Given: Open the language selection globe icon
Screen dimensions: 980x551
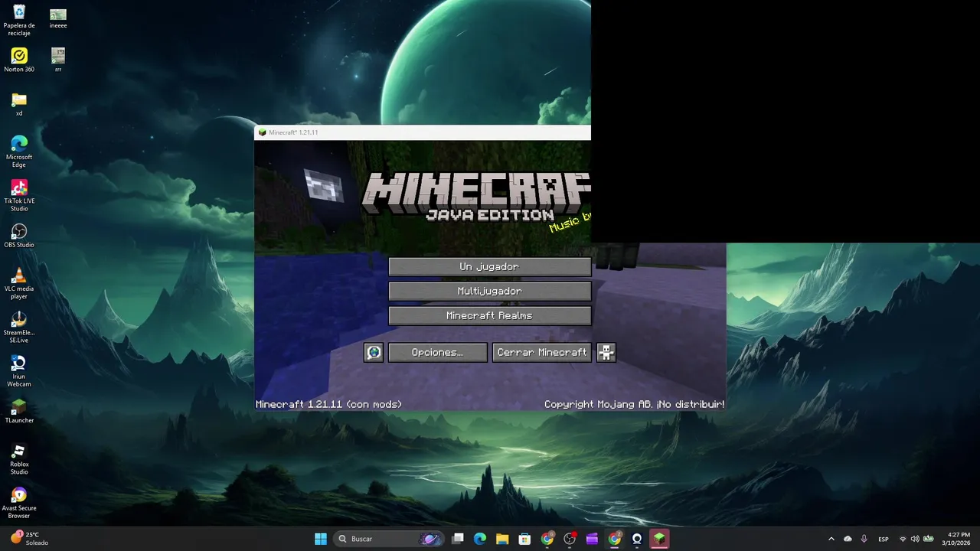Looking at the screenshot, I should point(374,352).
